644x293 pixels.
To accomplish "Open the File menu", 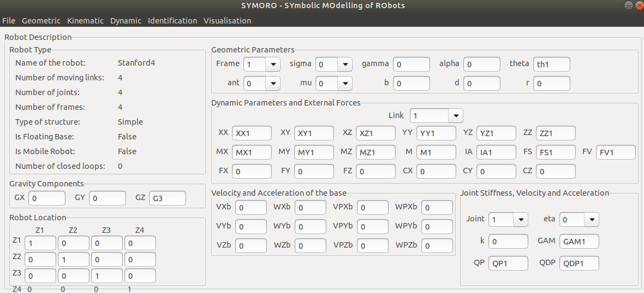I will 9,21.
